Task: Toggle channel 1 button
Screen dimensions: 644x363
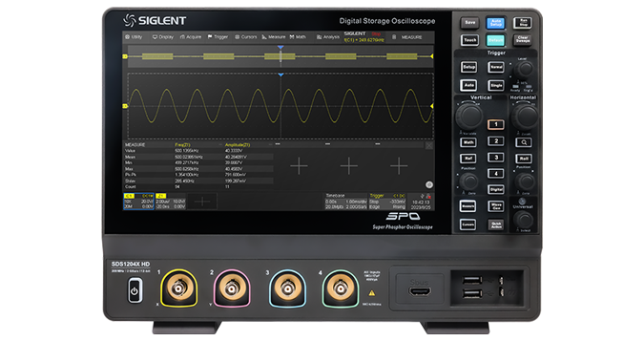Action: pyautogui.click(x=496, y=124)
